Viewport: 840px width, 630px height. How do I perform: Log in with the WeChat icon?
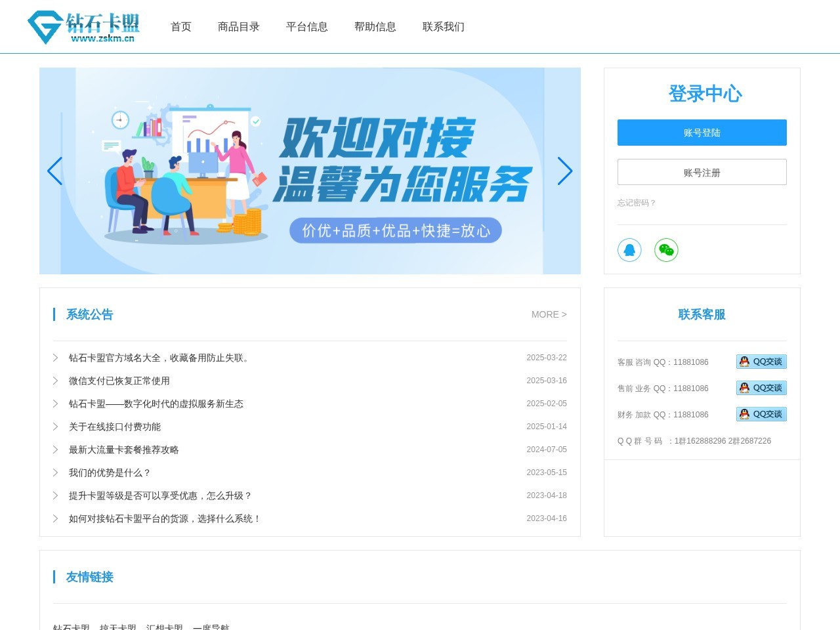click(666, 250)
